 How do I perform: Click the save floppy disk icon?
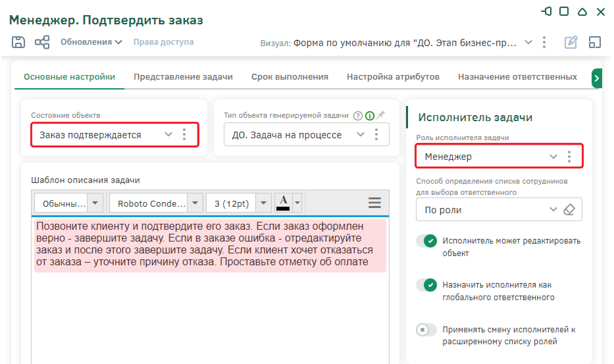18,42
